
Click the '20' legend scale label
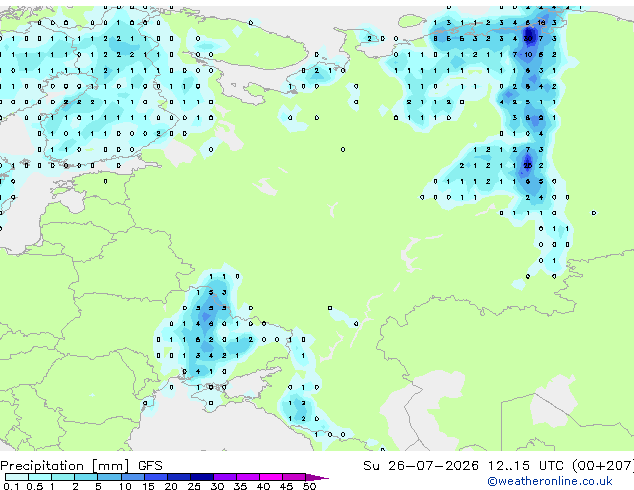[x=171, y=486]
